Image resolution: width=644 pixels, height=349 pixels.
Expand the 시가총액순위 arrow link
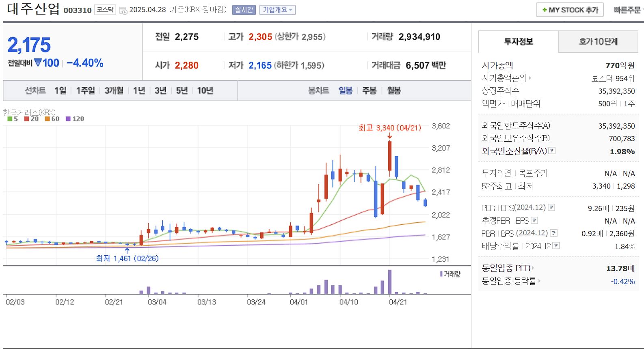530,78
